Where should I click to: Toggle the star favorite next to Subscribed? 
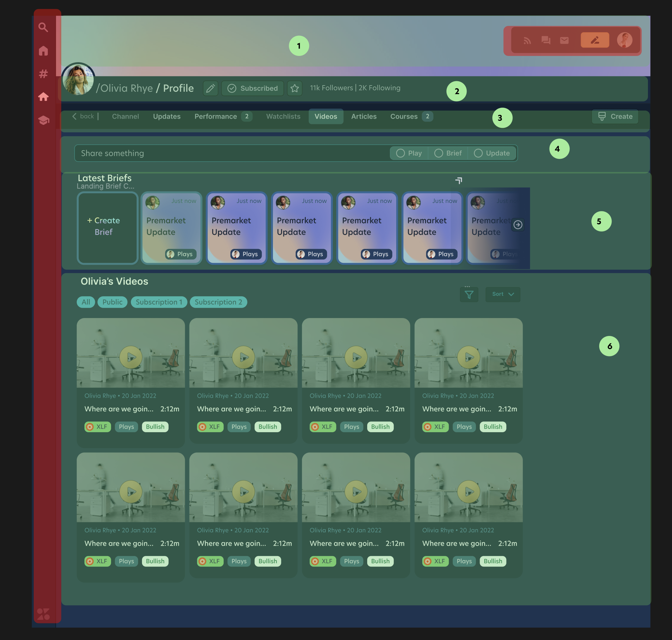click(x=295, y=88)
